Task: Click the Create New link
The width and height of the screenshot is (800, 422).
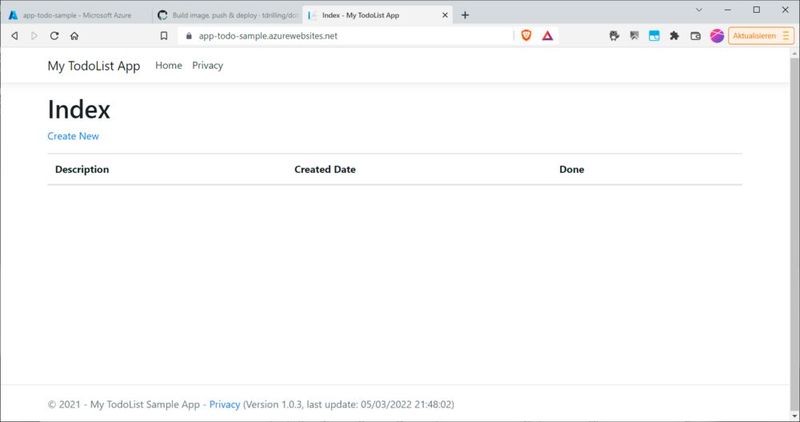Action: tap(73, 136)
